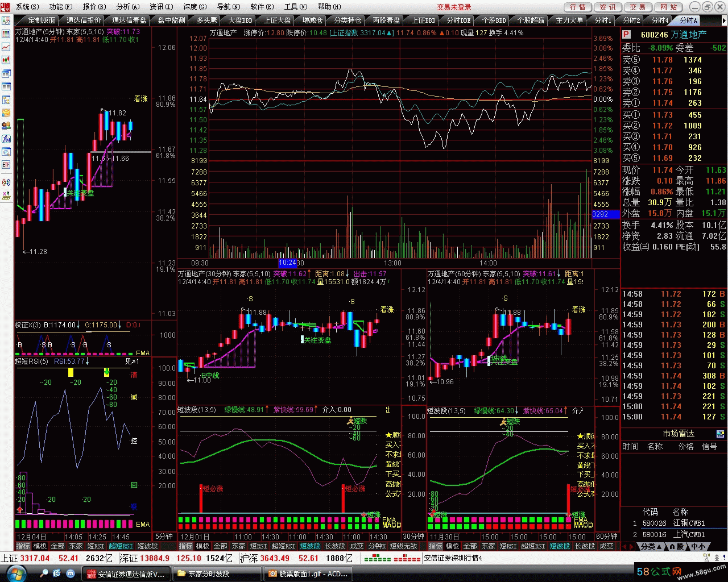Click the magnifier search sidebar icon
Screen dimensions: 728x582
pos(6,152)
